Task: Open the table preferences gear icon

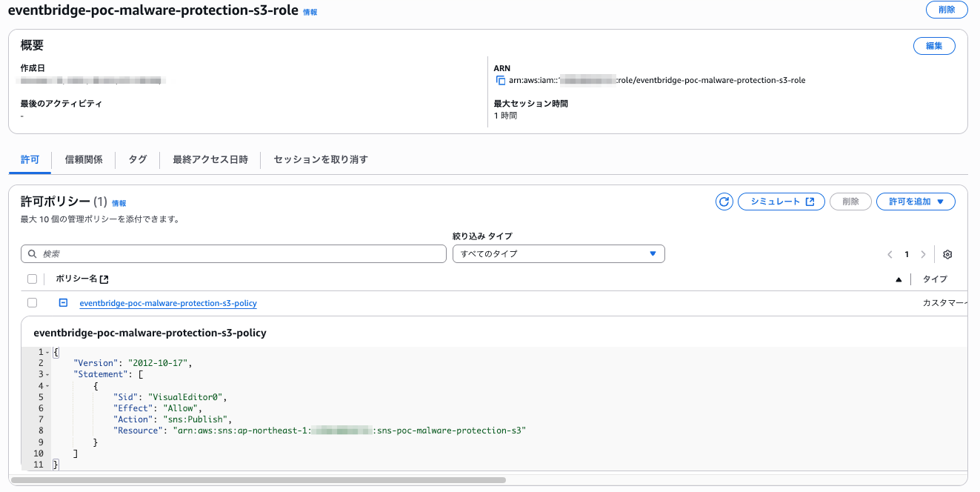Action: tap(947, 254)
